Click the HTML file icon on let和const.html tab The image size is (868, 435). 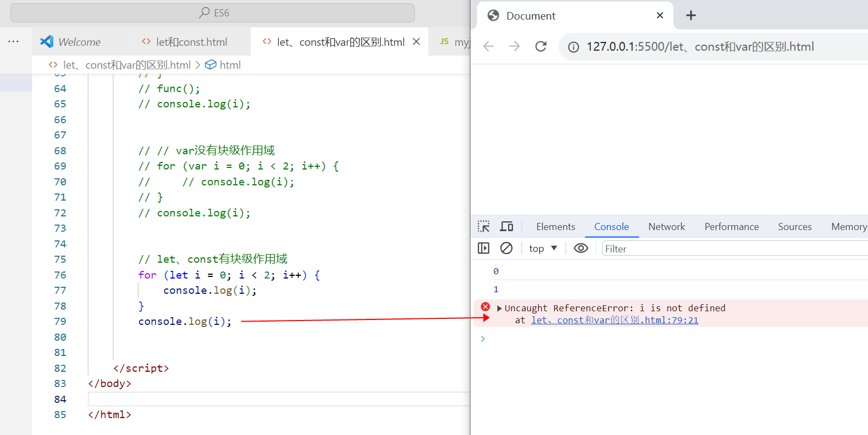click(146, 41)
